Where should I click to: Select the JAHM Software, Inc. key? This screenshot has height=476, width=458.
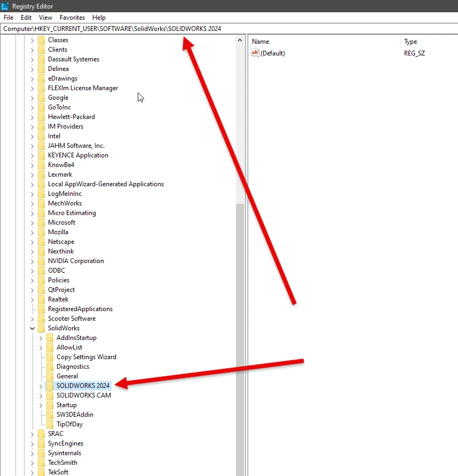pyautogui.click(x=76, y=146)
